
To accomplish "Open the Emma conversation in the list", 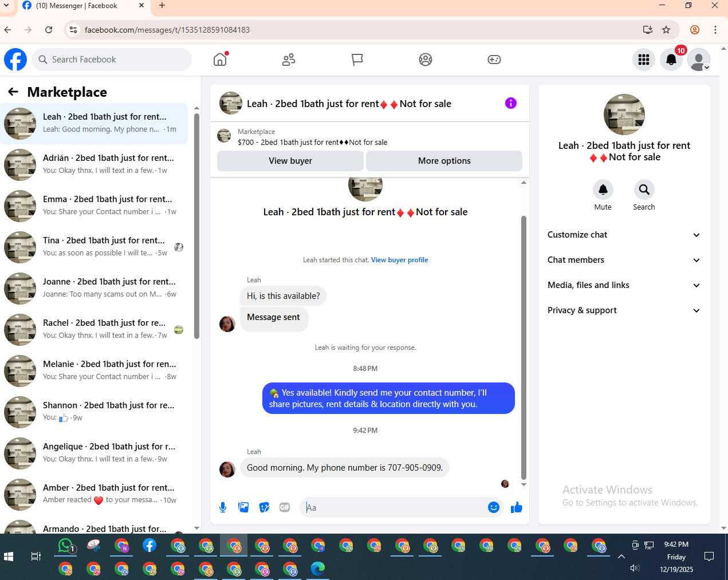I will (94, 206).
